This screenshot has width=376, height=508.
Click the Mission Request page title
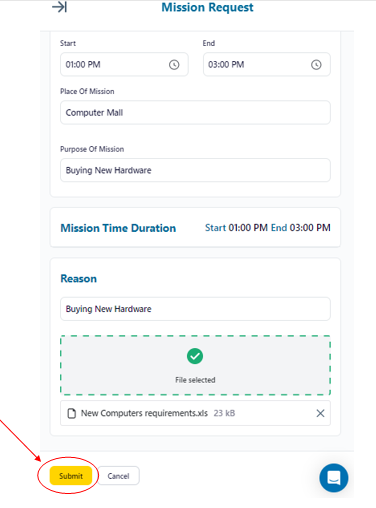207,7
